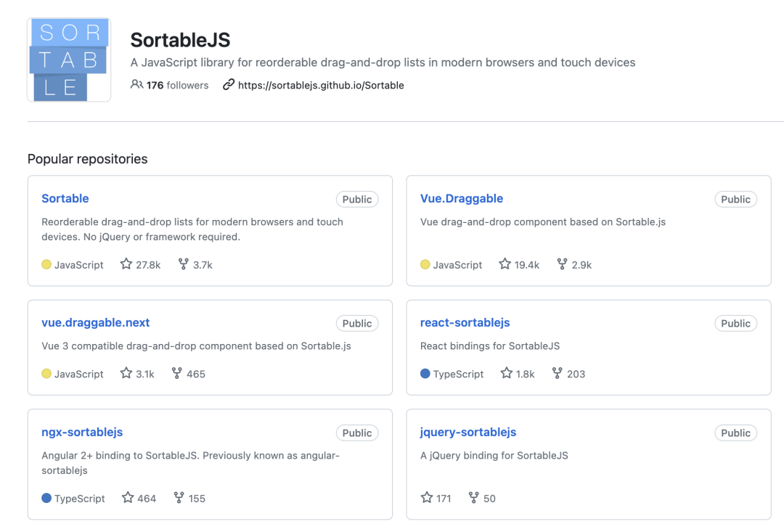Click the 2.9k forks count on Vue.Draggable
The height and width of the screenshot is (532, 784).
581,265
